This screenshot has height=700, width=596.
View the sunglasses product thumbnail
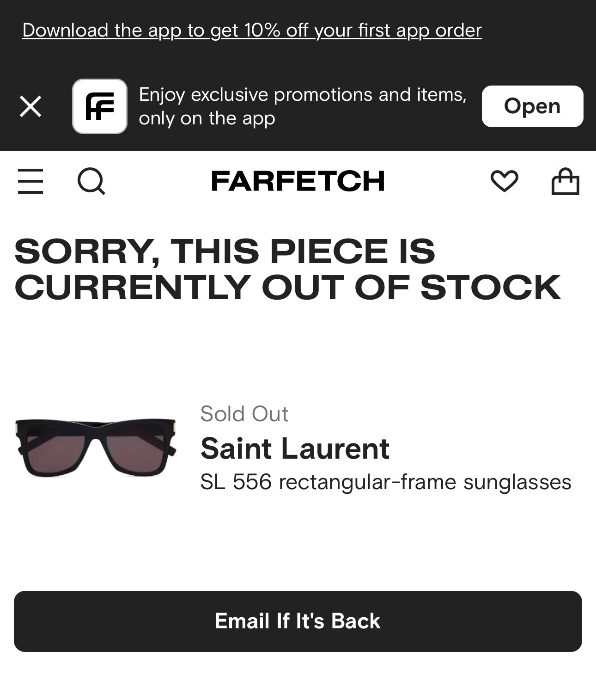click(x=96, y=447)
